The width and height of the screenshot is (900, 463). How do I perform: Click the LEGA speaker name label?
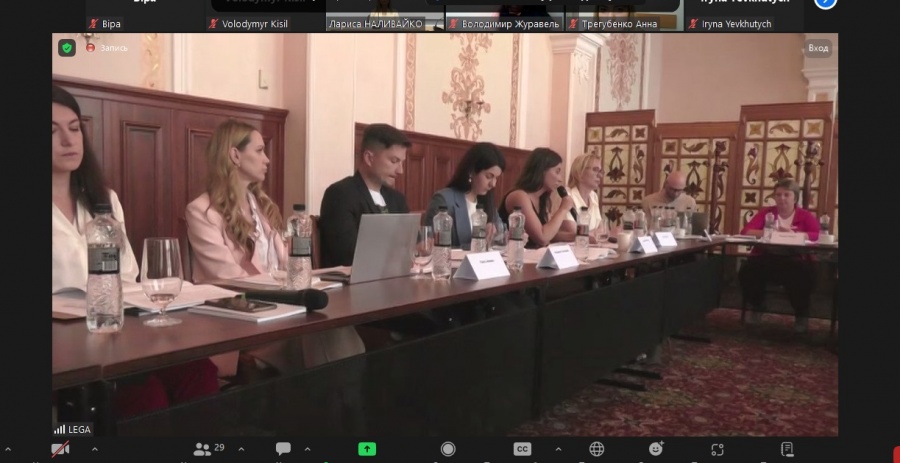(72, 429)
